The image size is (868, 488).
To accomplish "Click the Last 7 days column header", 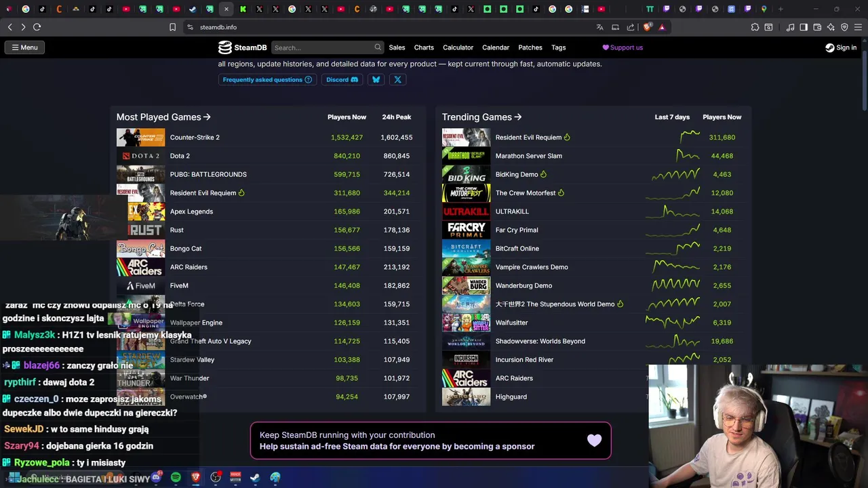I will (x=672, y=117).
